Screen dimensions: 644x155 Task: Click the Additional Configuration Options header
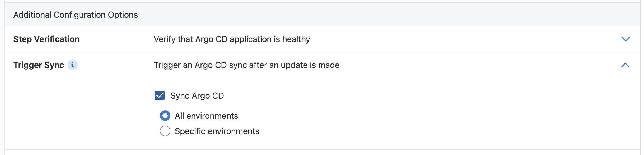tap(76, 15)
